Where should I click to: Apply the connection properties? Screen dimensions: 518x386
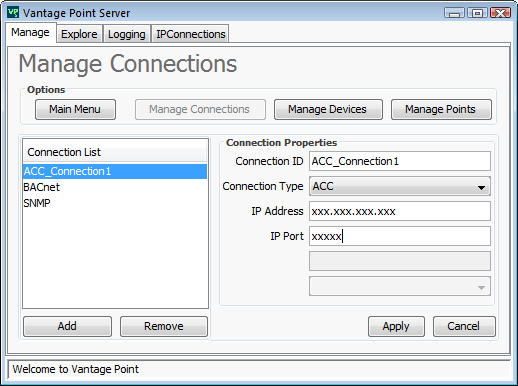[396, 326]
